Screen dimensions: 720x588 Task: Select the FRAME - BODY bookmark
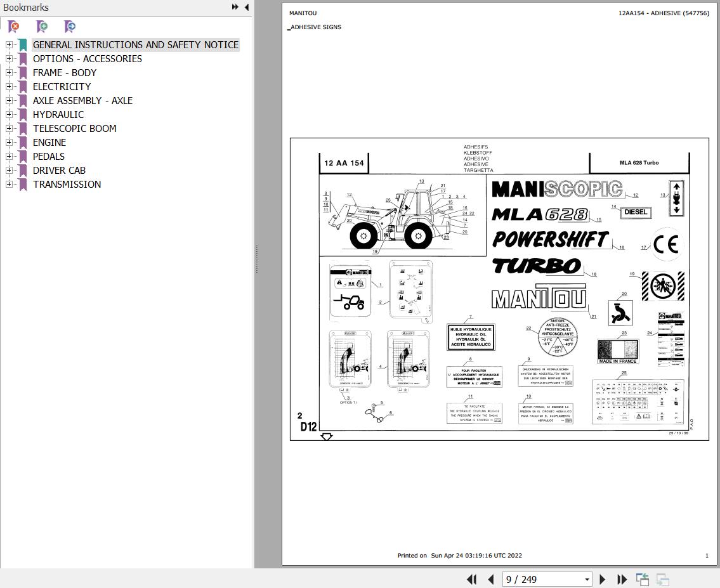click(65, 72)
